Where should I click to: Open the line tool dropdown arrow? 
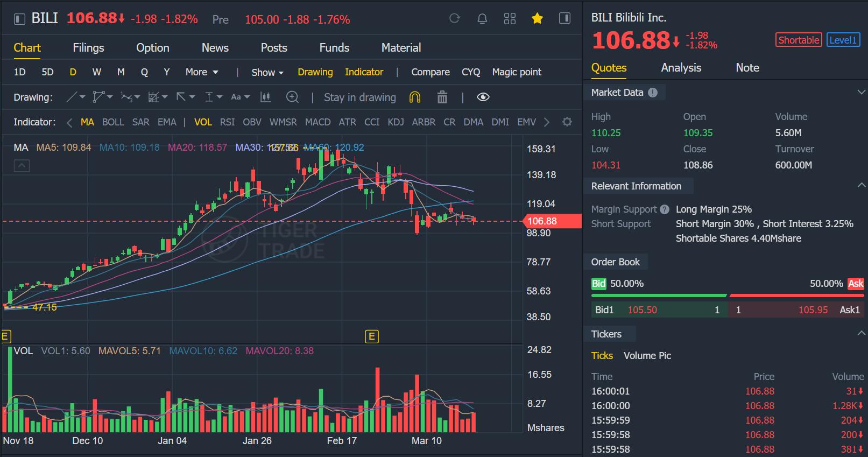pyautogui.click(x=82, y=97)
